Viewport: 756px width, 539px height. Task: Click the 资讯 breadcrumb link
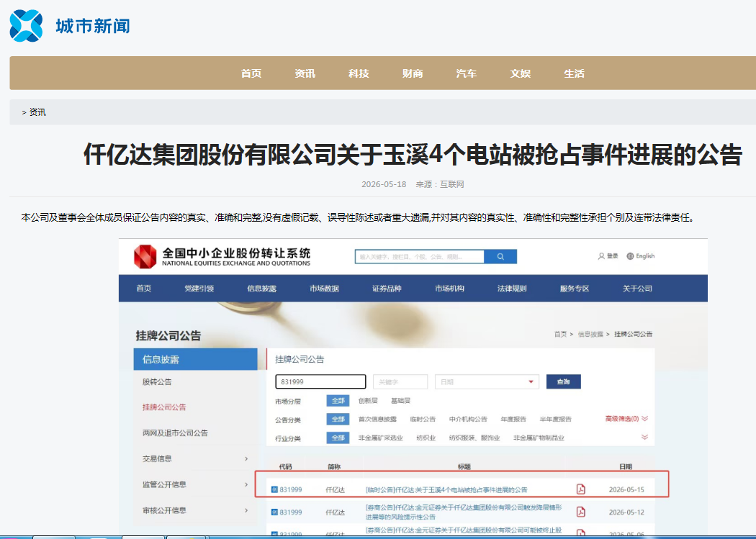tap(37, 112)
